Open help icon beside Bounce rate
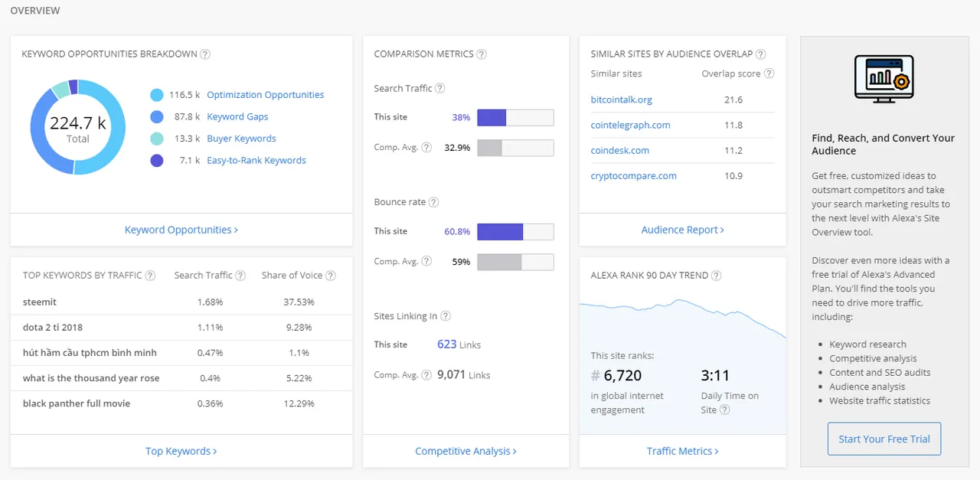The image size is (980, 480). tap(433, 203)
